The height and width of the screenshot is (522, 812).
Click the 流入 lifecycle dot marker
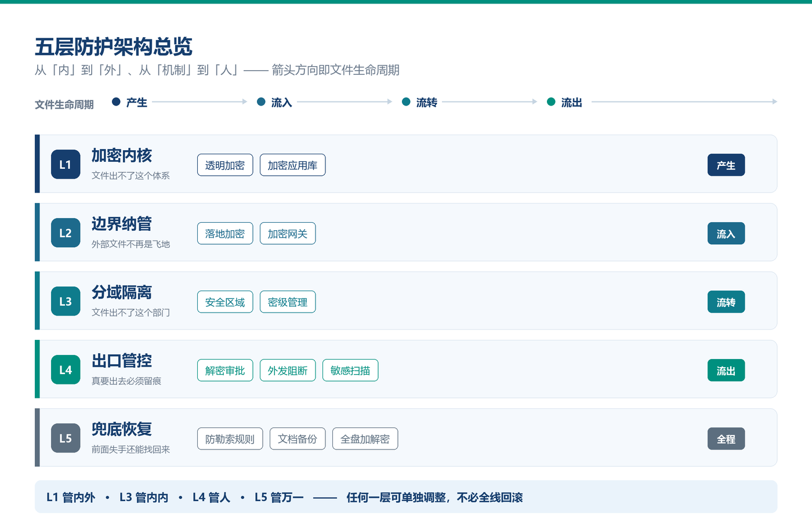[x=261, y=101]
